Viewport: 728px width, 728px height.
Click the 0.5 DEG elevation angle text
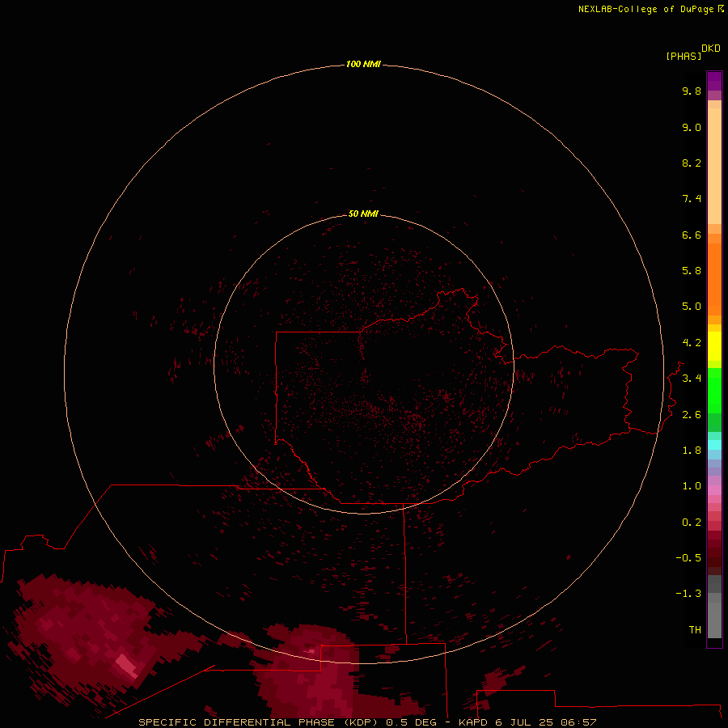(x=412, y=722)
